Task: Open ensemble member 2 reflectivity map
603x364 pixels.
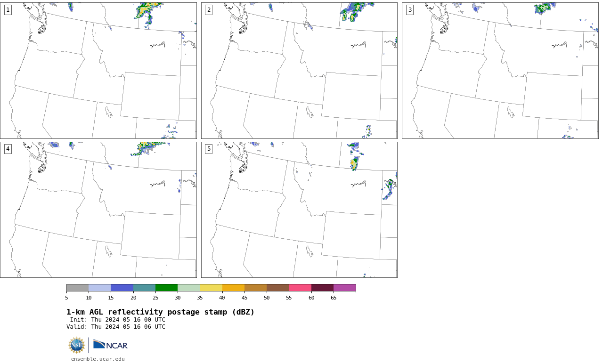Action: [299, 71]
